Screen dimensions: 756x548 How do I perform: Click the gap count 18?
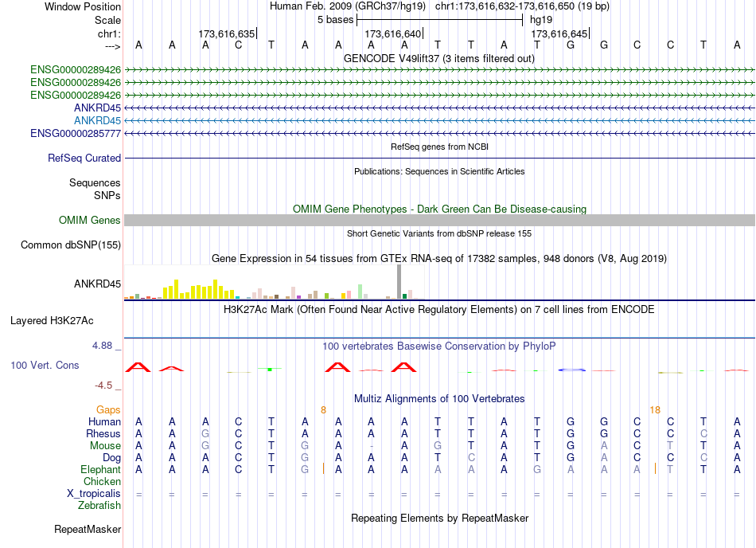click(655, 410)
